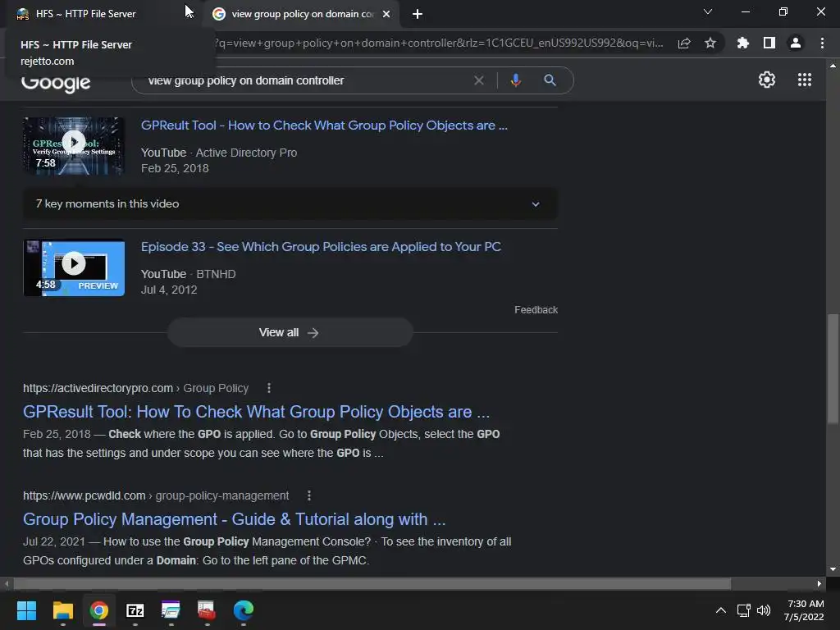This screenshot has width=840, height=630.
Task: Open the Chrome three-dot menu
Action: pos(822,43)
